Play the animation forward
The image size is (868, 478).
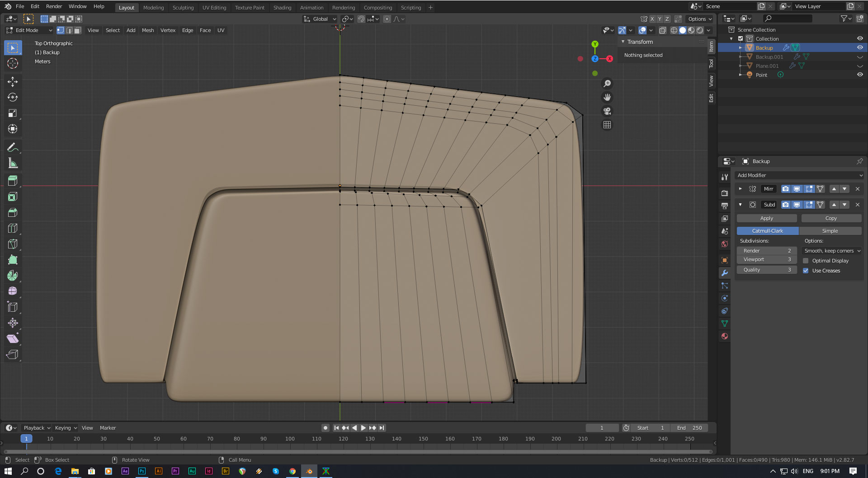pos(363,428)
